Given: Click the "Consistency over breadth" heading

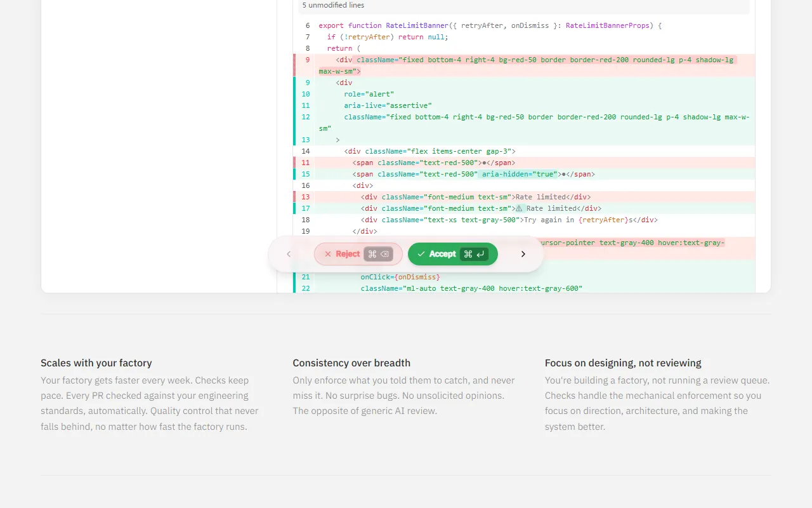Looking at the screenshot, I should 351,363.
